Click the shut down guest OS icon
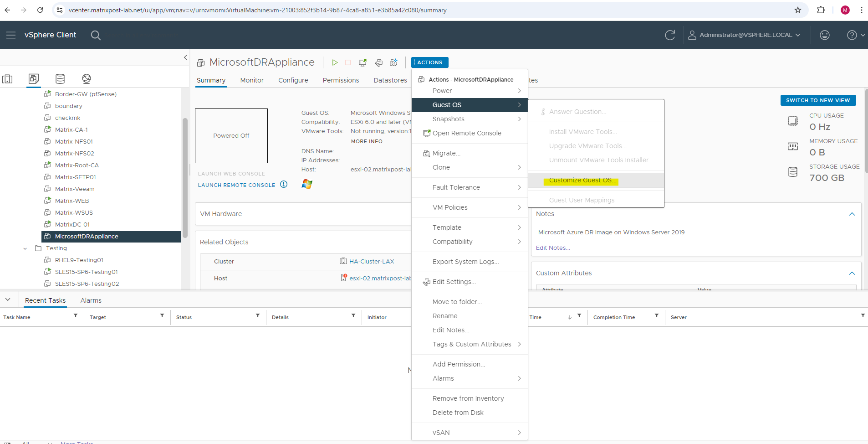 tap(348, 62)
